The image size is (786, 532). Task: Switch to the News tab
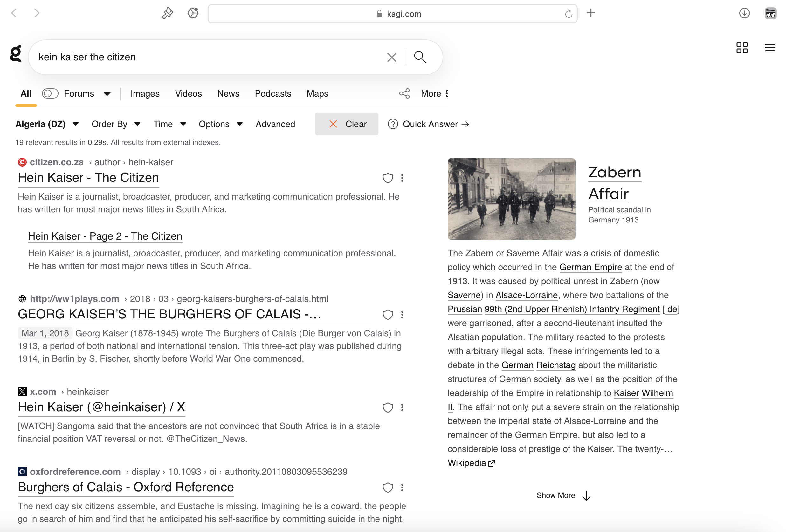coord(228,94)
